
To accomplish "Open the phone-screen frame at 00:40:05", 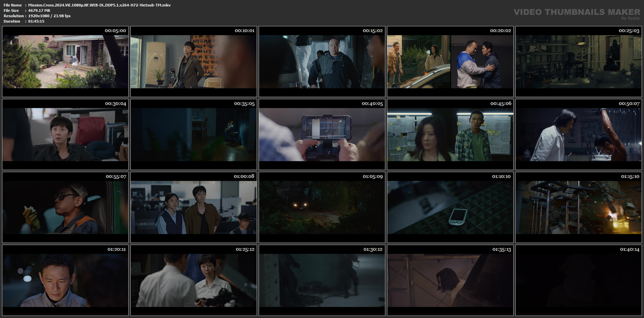I will click(x=322, y=134).
